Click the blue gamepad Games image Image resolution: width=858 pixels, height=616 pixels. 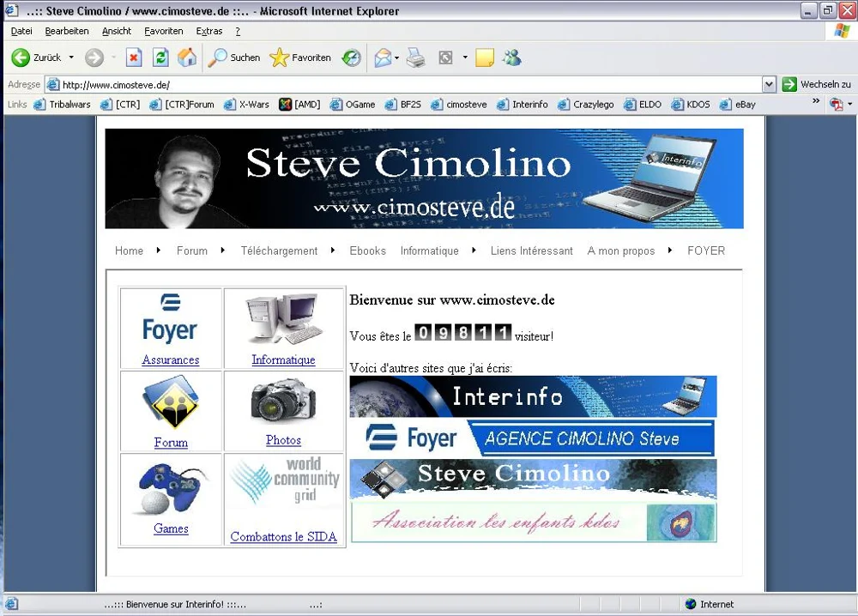(x=170, y=488)
